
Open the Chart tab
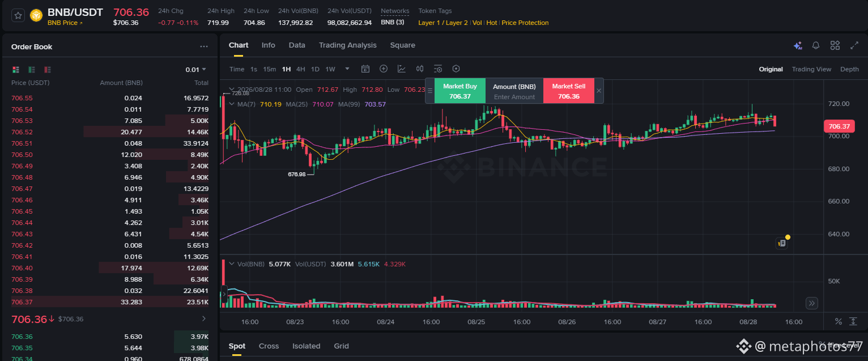coord(239,45)
